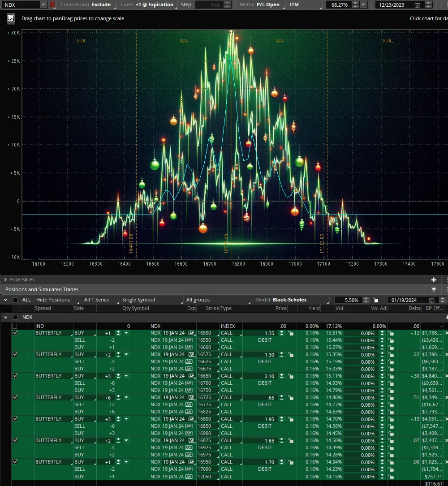The image size is (448, 486).
Task: Open the NDX symbol dropdown
Action: click(43, 5)
